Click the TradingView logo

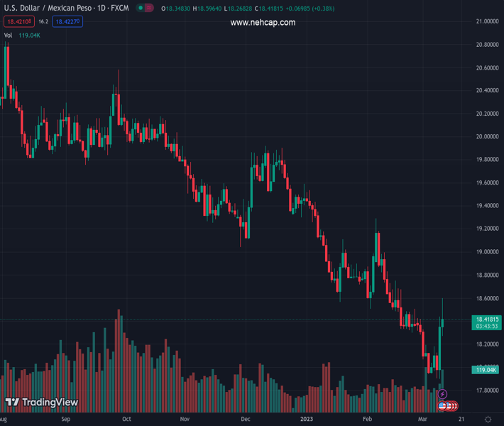pos(41,403)
